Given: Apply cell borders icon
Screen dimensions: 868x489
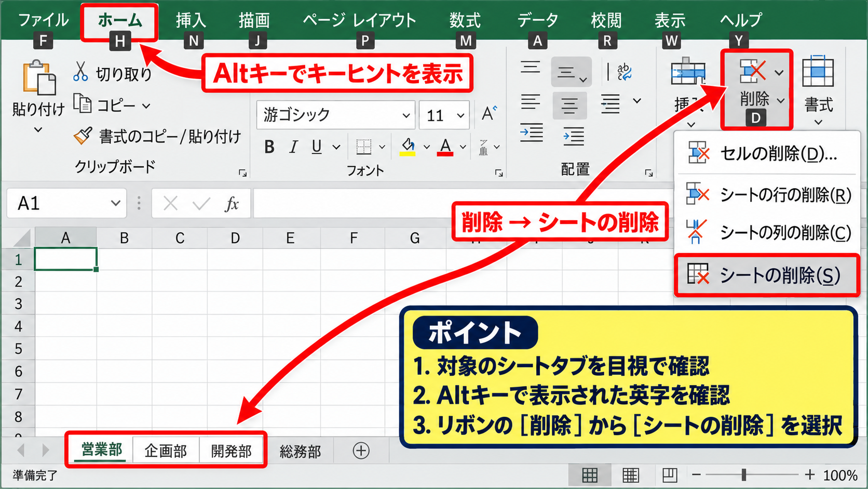Looking at the screenshot, I should coord(364,147).
